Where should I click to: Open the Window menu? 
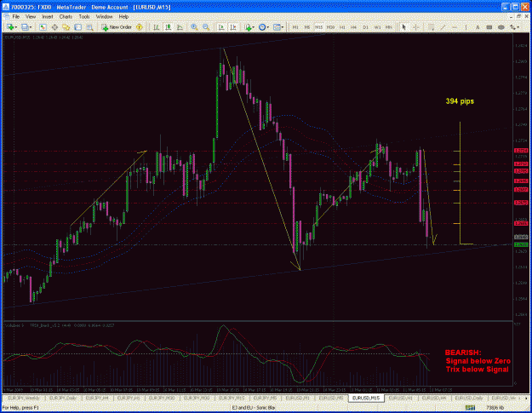[x=104, y=17]
